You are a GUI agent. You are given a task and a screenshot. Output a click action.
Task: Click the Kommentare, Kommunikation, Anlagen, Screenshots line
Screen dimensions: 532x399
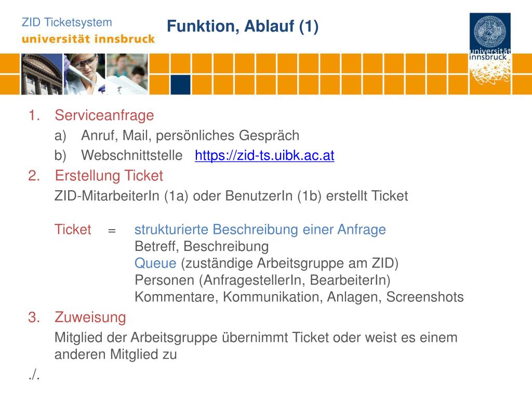pyautogui.click(x=299, y=297)
